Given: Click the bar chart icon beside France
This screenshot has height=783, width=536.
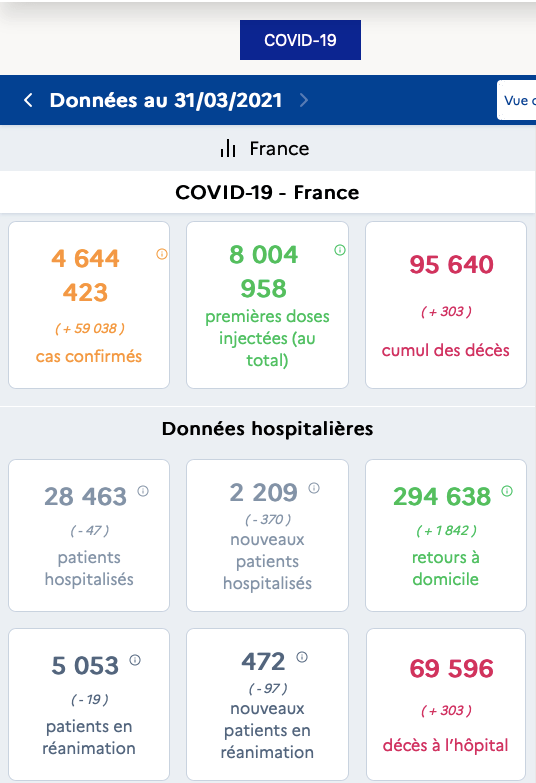Looking at the screenshot, I should pos(228,148).
